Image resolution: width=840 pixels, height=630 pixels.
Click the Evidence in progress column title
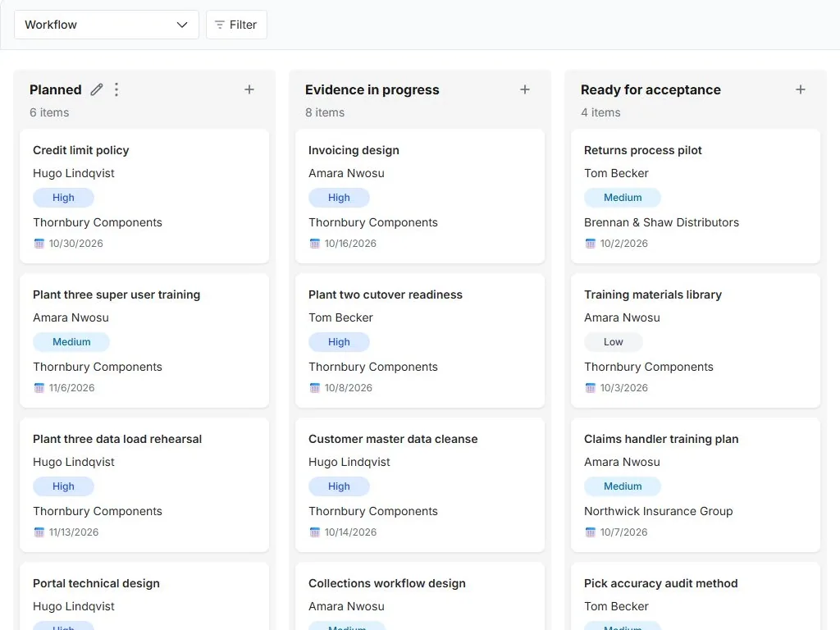click(372, 89)
